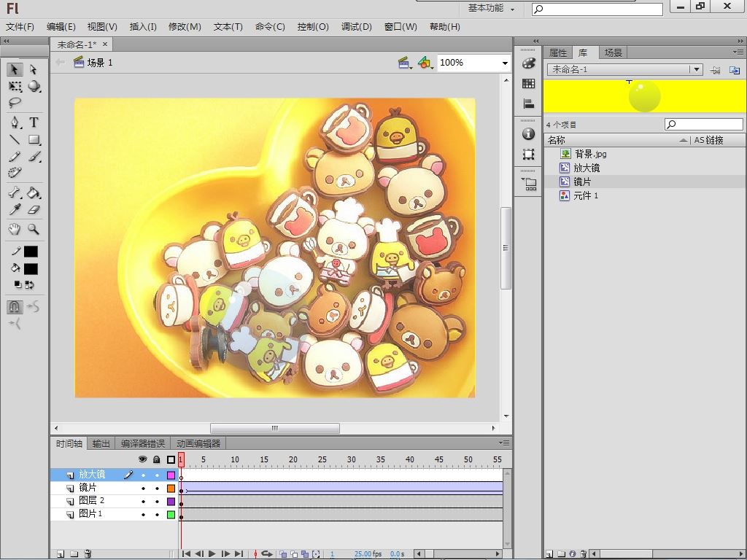Go to first frame button

click(x=186, y=554)
